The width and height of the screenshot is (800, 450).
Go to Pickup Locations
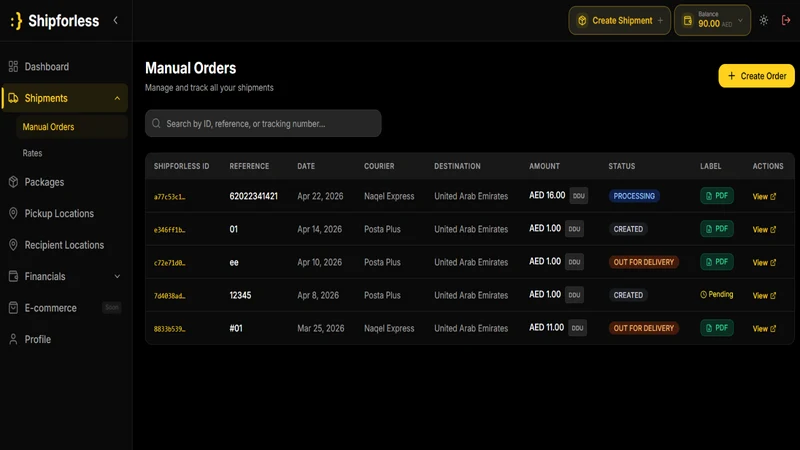(x=65, y=214)
